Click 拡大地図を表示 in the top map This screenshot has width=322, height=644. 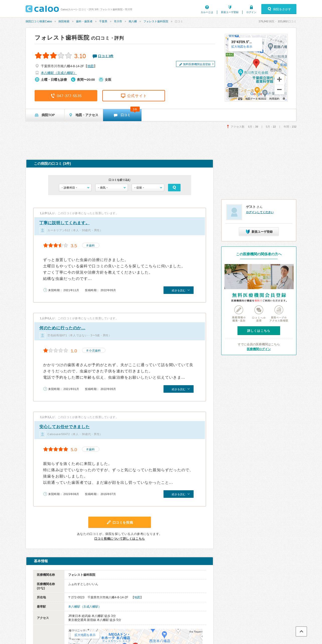click(x=242, y=47)
